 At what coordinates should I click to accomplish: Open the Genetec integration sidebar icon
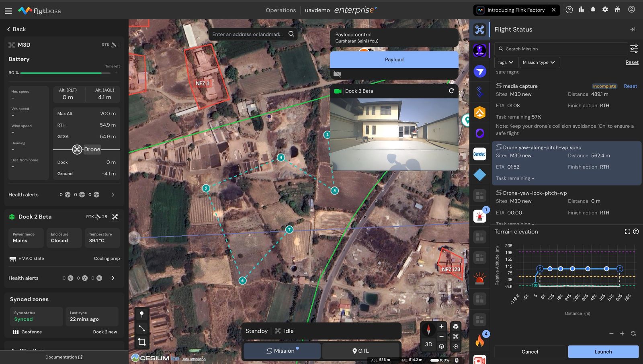(x=480, y=154)
